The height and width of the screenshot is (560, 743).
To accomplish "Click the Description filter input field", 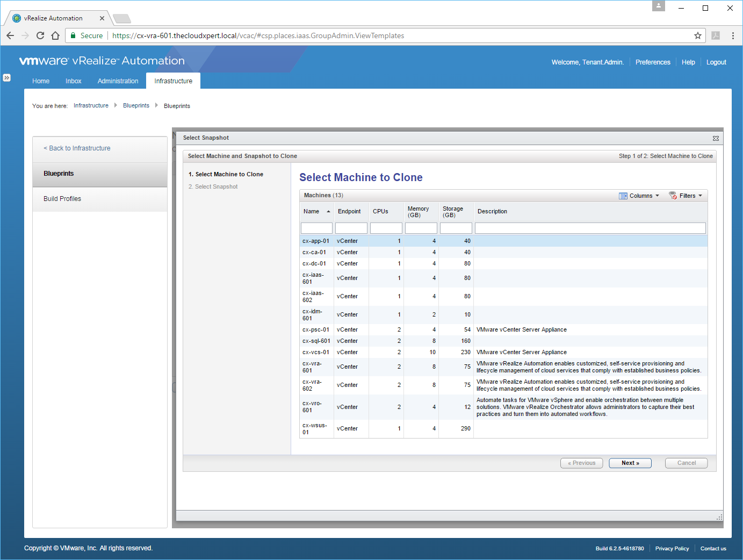I will (x=590, y=228).
